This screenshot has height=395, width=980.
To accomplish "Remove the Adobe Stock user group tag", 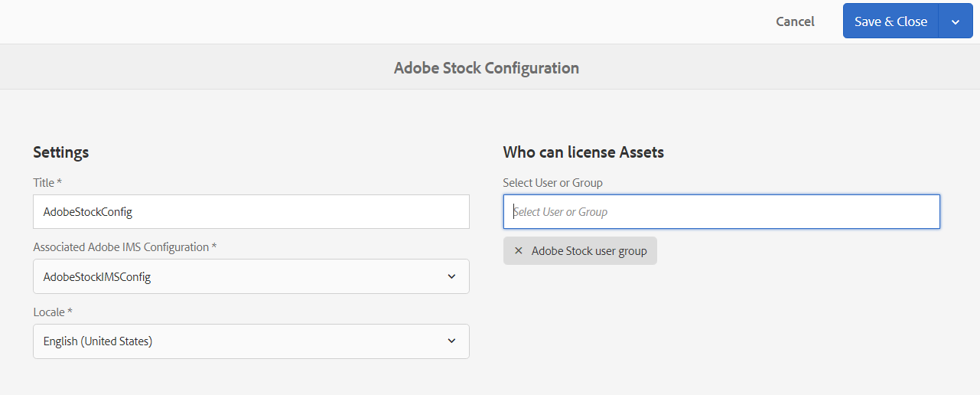I will [x=519, y=251].
